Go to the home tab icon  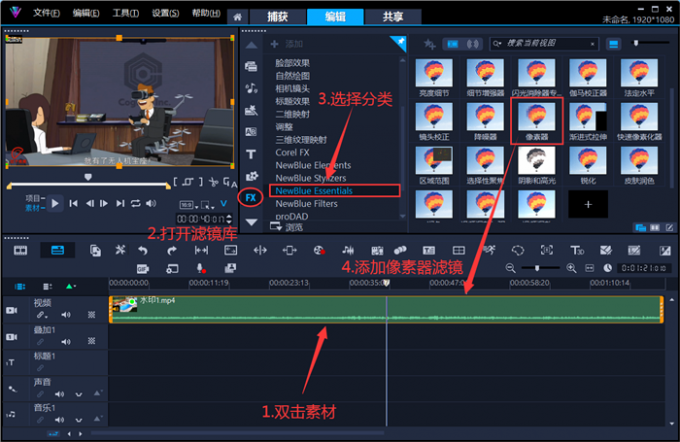click(x=237, y=17)
